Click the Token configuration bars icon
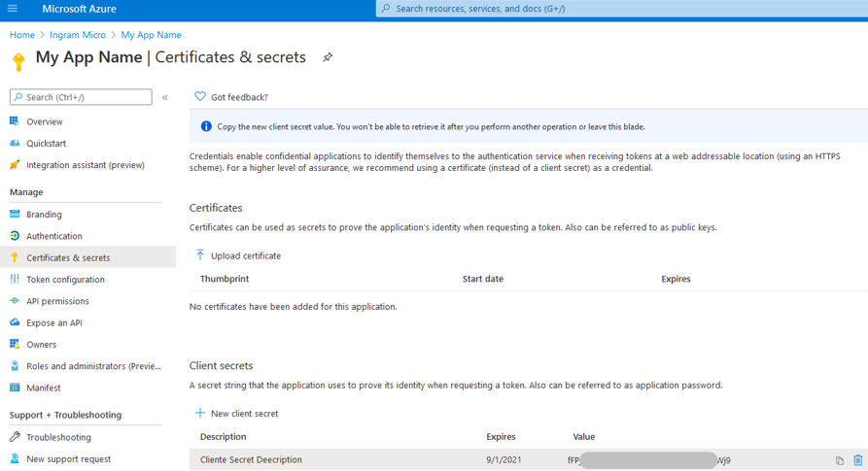Screen dimensions: 868x471 (x=15, y=279)
